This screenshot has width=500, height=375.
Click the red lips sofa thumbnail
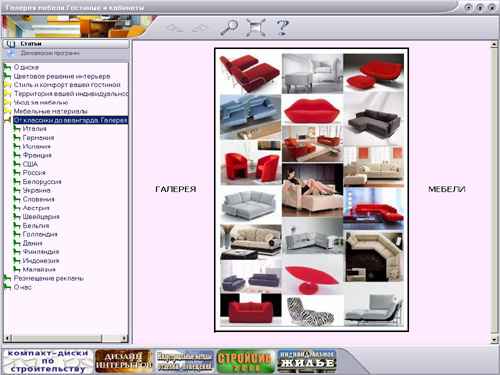[x=312, y=110]
